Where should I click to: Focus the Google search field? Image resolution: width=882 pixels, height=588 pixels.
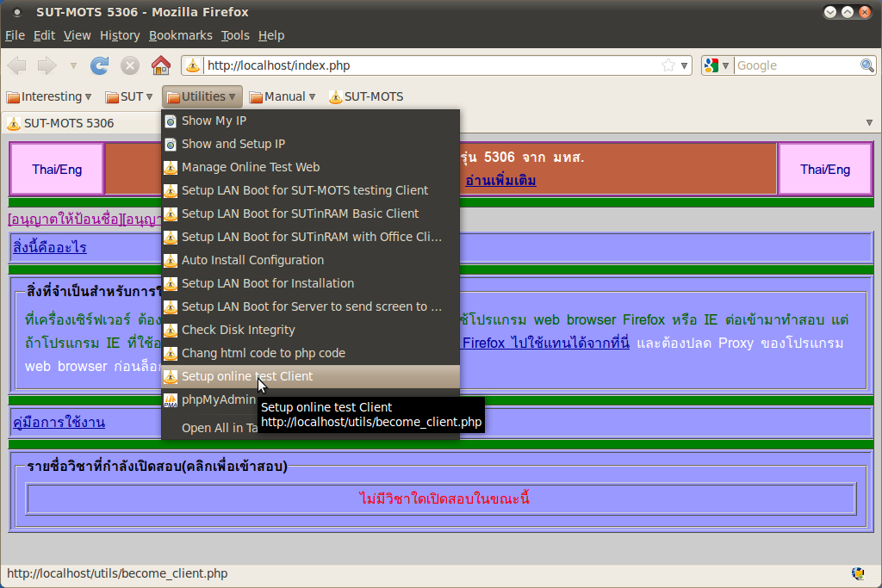point(796,65)
